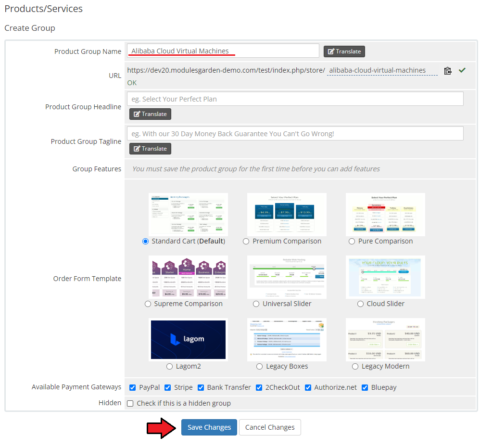Screen dimensions: 480x448
Task: Focus the Product Group Name field
Action: click(223, 51)
